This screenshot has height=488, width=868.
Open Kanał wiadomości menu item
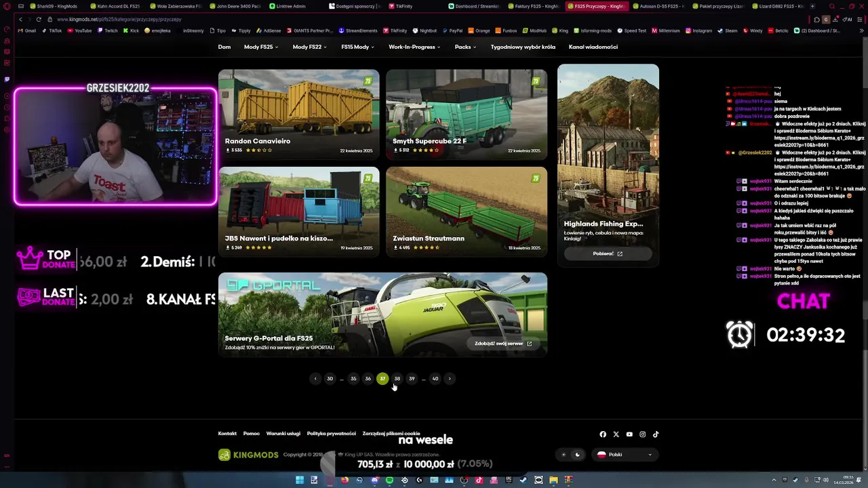[x=593, y=47]
